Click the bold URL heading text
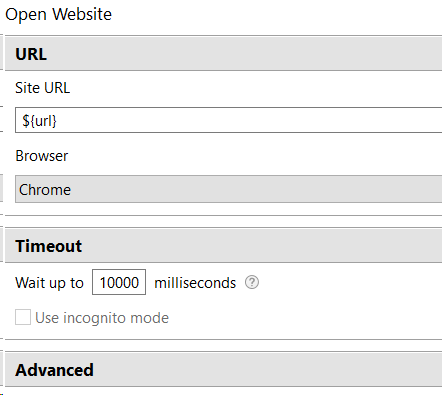 click(x=31, y=54)
